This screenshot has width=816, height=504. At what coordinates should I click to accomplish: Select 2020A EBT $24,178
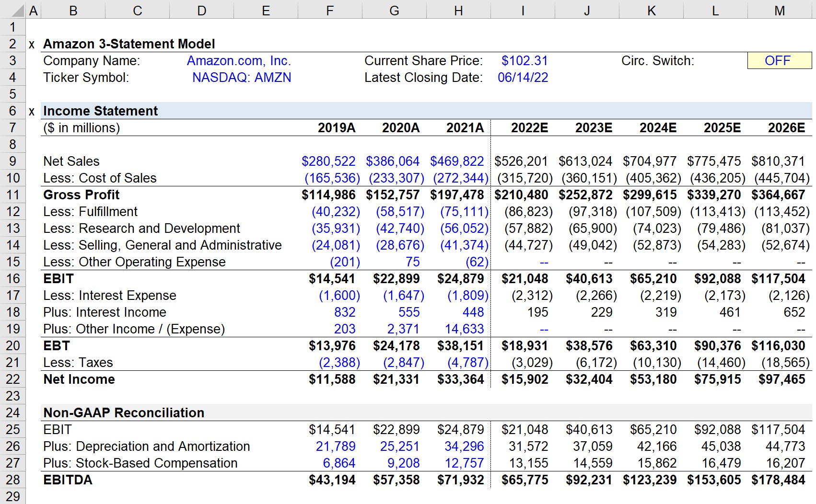click(396, 346)
